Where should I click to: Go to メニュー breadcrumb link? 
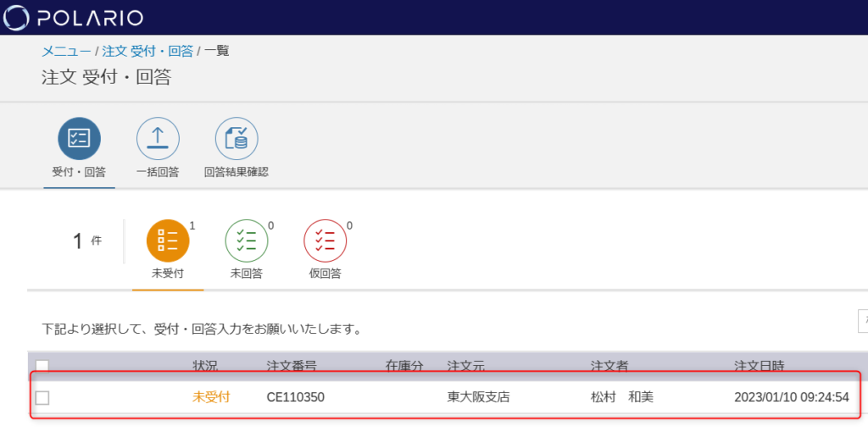[x=66, y=51]
